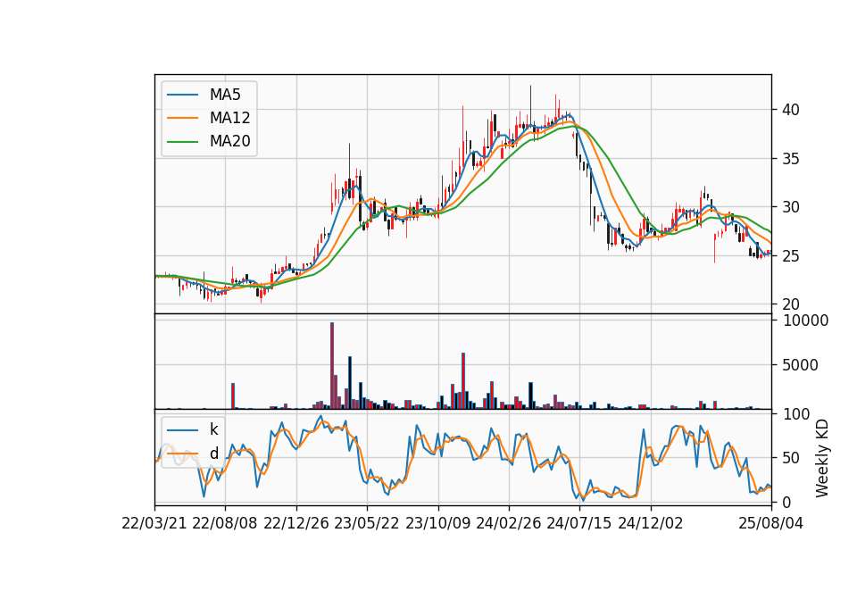
Task: Click the volume axis value 5000
Action: (x=800, y=365)
